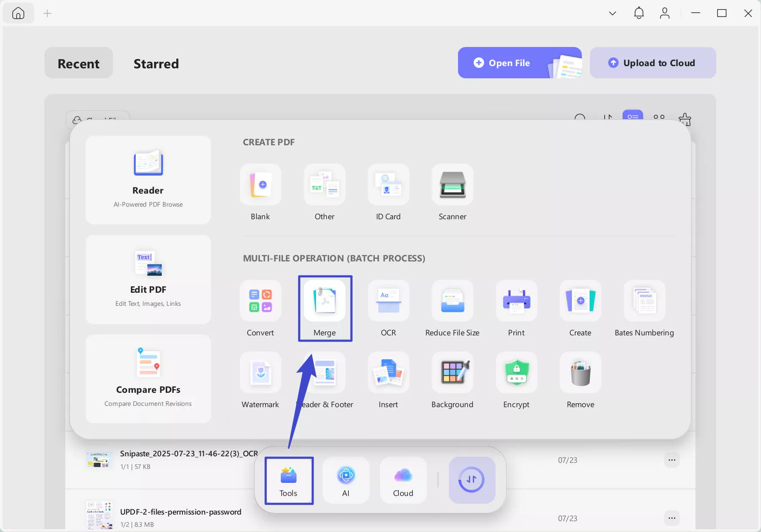Open the Compare PDFs card
Screen dimensions: 761x532
pyautogui.click(x=148, y=378)
